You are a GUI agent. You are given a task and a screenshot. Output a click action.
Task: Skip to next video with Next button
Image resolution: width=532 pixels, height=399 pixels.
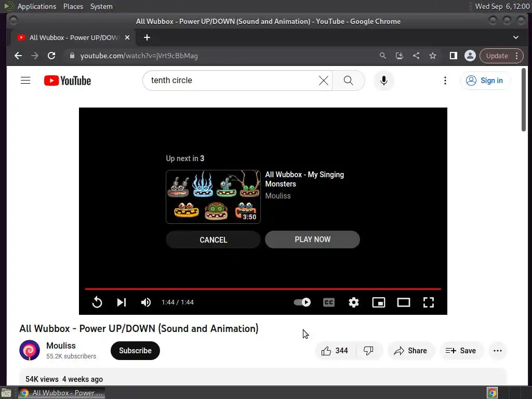point(122,302)
